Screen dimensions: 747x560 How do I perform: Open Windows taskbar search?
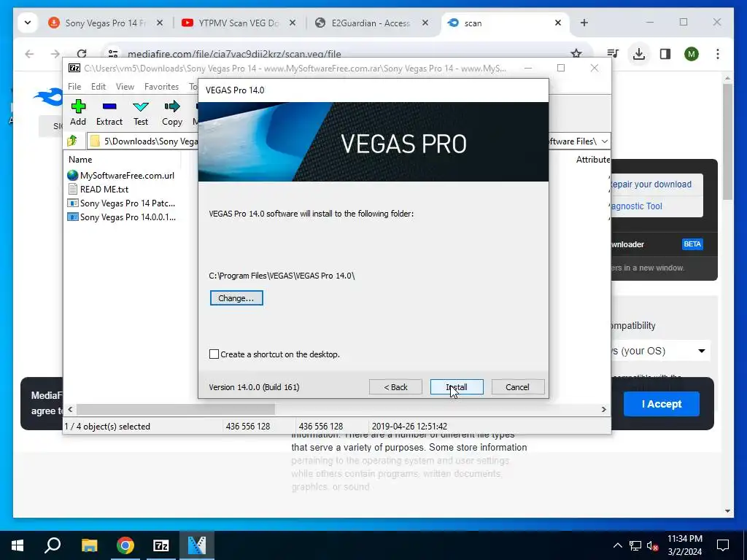coord(53,545)
